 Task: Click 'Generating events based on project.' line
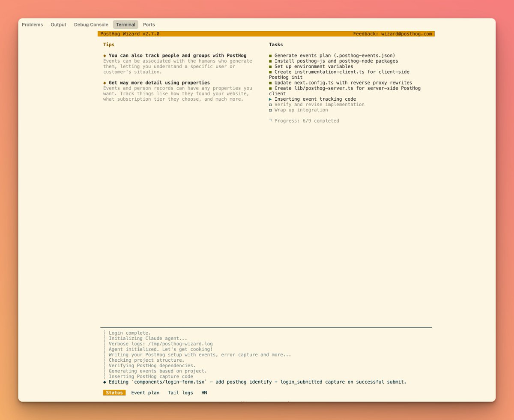[x=158, y=371]
